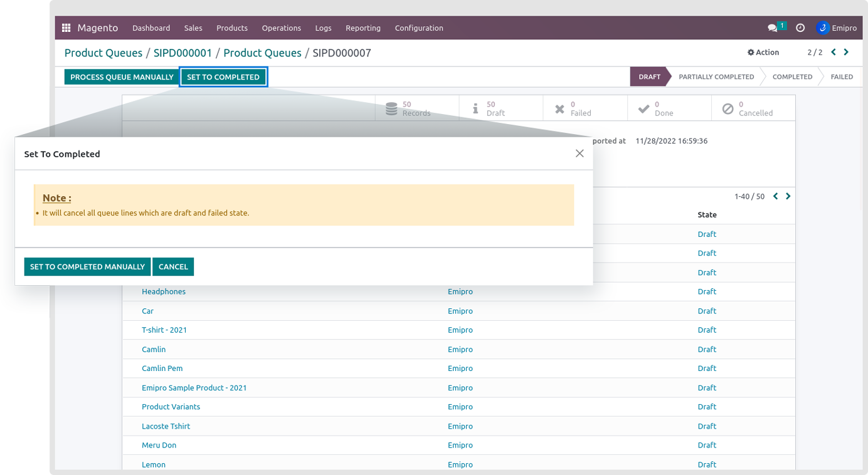
Task: Expand the Configuration menu
Action: point(419,28)
